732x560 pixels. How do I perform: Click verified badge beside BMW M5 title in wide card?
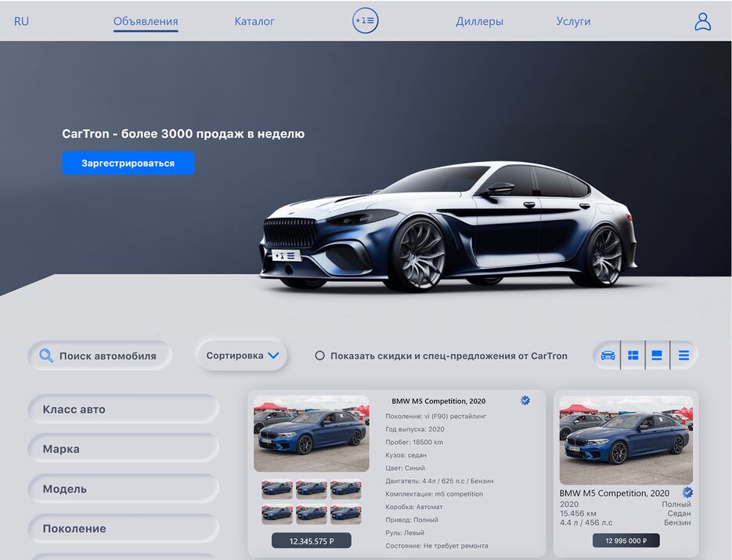(525, 400)
